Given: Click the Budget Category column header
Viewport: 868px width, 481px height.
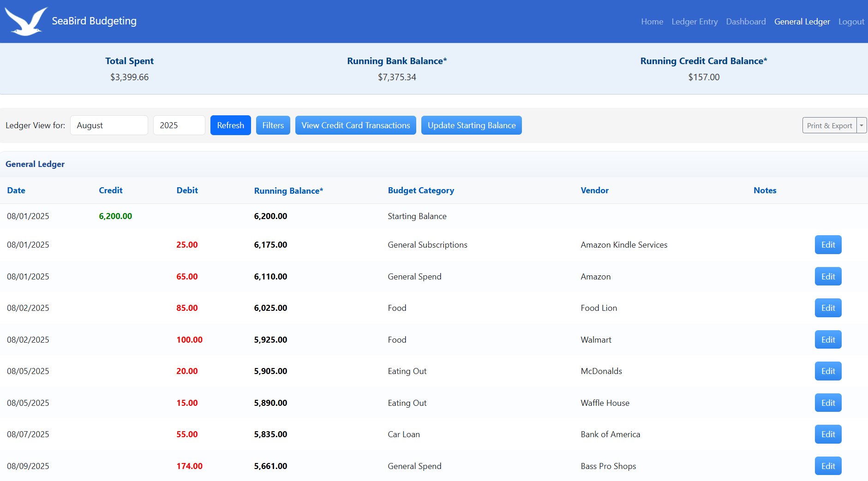Looking at the screenshot, I should 421,190.
